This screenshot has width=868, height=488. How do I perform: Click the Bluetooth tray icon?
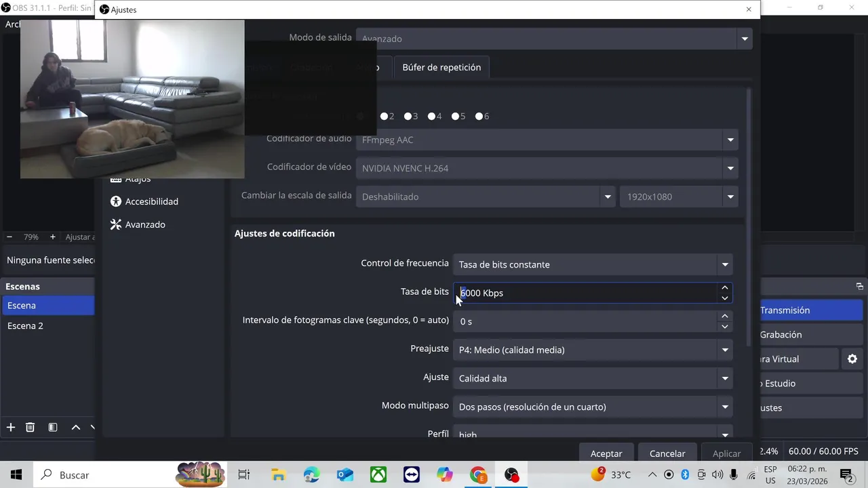[685, 474]
